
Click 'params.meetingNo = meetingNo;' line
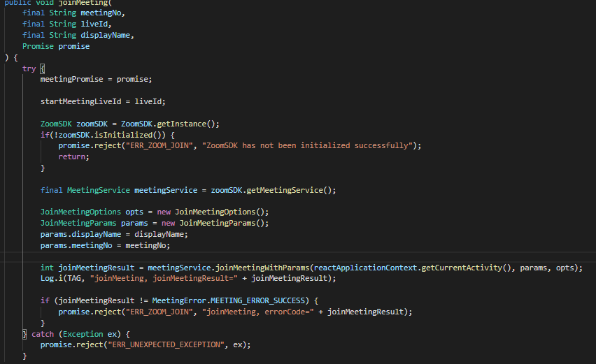point(106,245)
